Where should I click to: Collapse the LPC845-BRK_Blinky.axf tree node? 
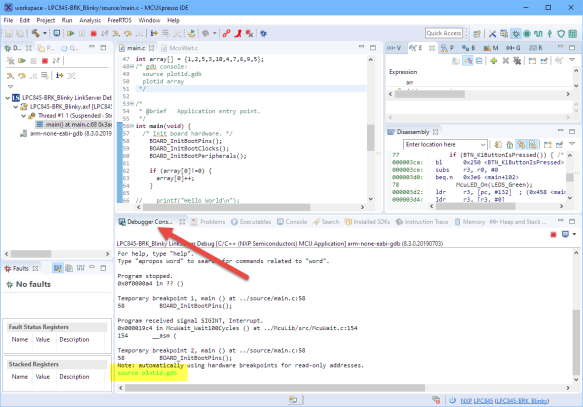coord(16,107)
